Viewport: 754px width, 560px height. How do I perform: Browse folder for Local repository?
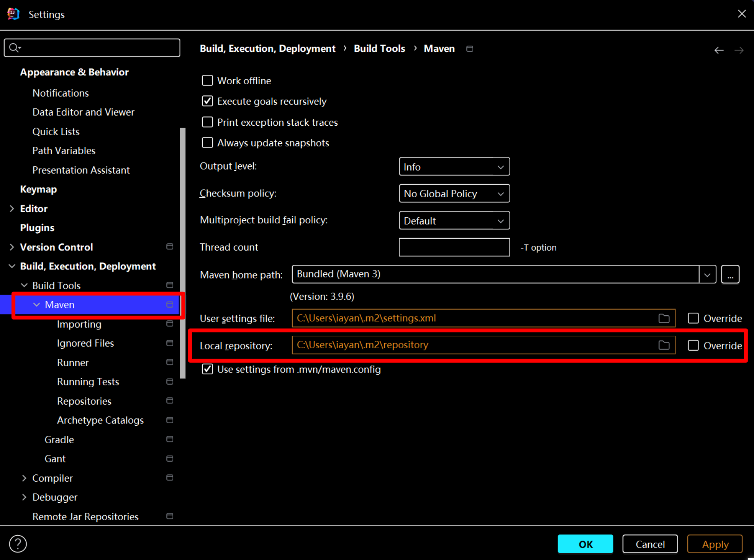pyautogui.click(x=664, y=345)
